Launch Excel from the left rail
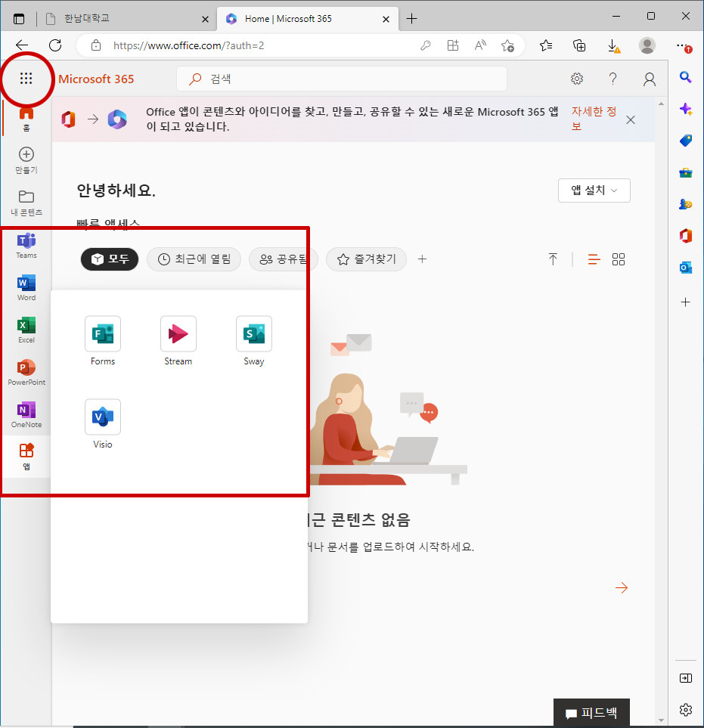 coord(26,330)
